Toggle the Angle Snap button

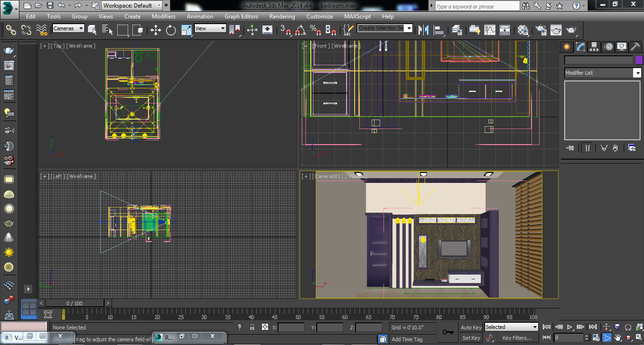click(x=300, y=30)
